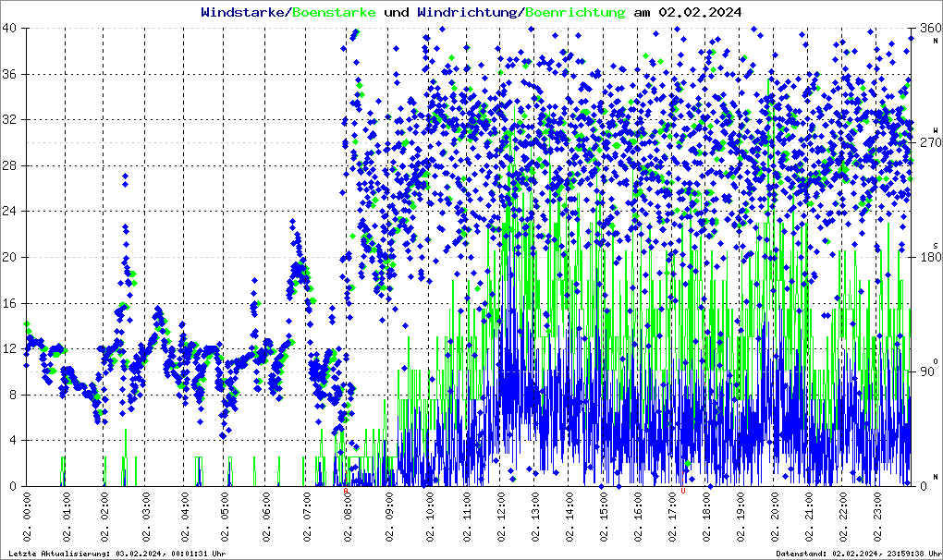
Task: Click the 20 value on left axis
Action: click(x=10, y=258)
